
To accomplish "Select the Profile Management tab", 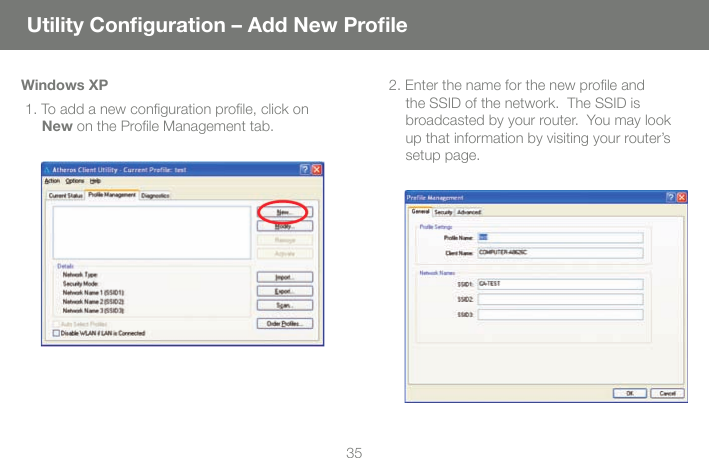I will [112, 195].
